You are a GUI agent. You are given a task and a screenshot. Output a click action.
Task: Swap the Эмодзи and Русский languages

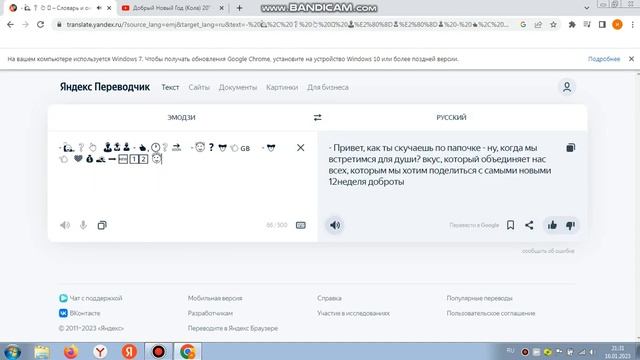click(318, 118)
